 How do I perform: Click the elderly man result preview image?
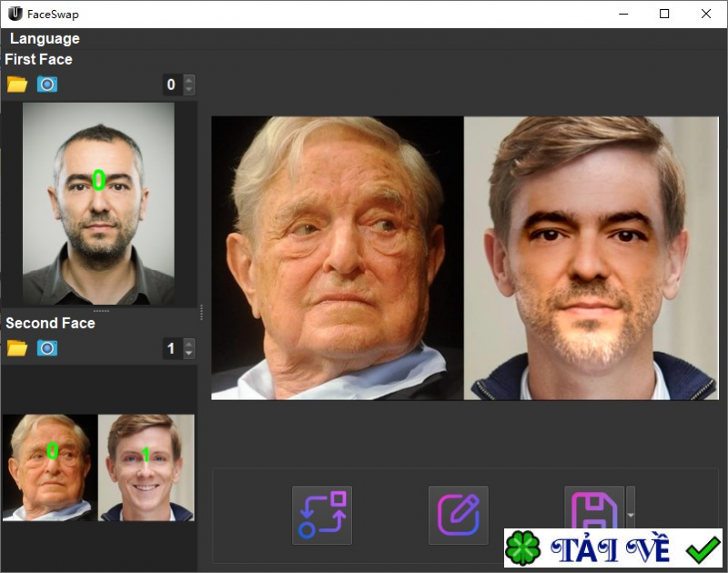[338, 258]
